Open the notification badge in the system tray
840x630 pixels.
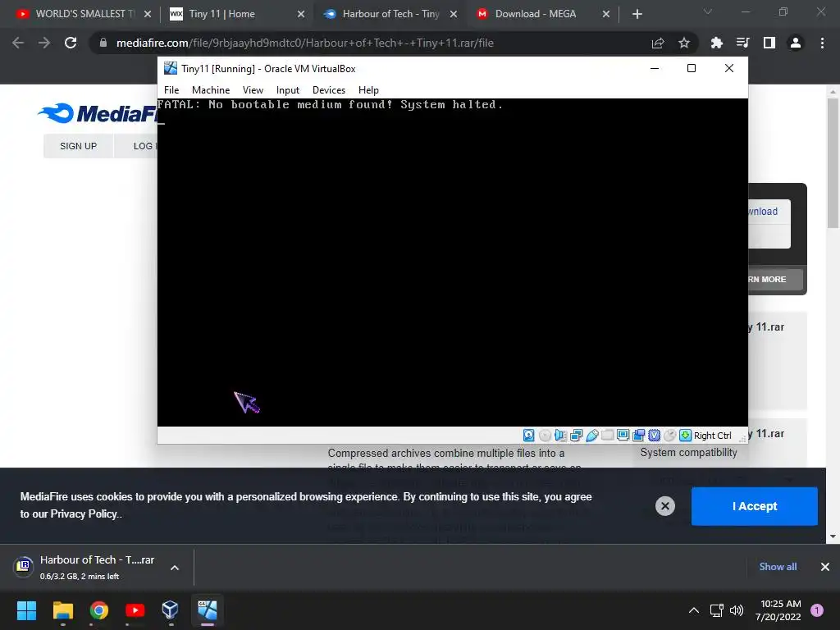817,610
